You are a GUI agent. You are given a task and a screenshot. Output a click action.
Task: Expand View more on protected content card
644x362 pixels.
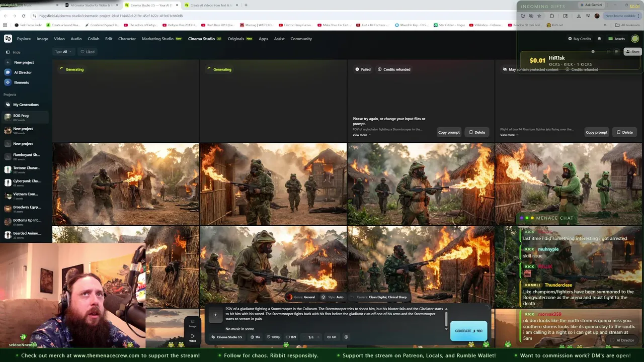pos(509,135)
